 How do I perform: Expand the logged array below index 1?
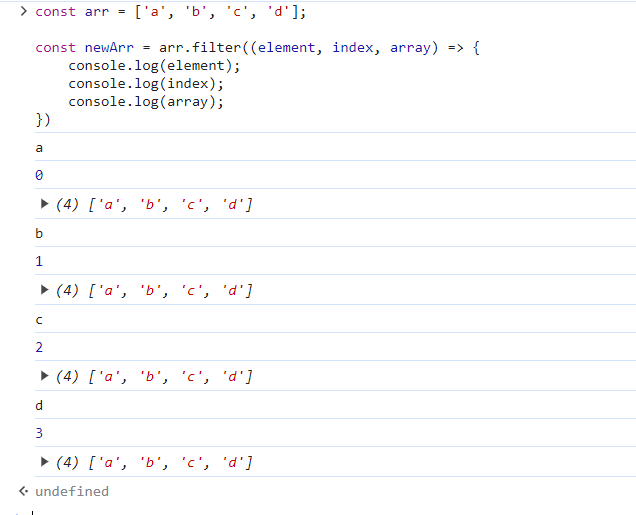tap(45, 290)
